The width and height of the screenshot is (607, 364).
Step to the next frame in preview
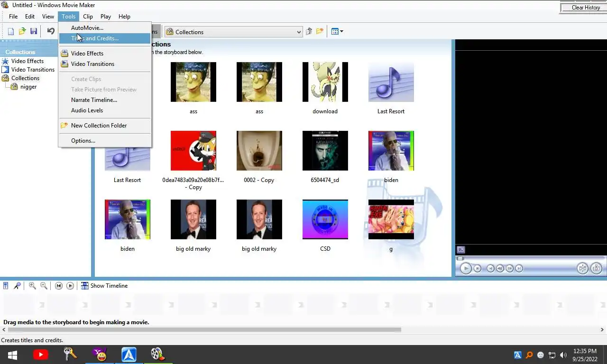point(510,268)
